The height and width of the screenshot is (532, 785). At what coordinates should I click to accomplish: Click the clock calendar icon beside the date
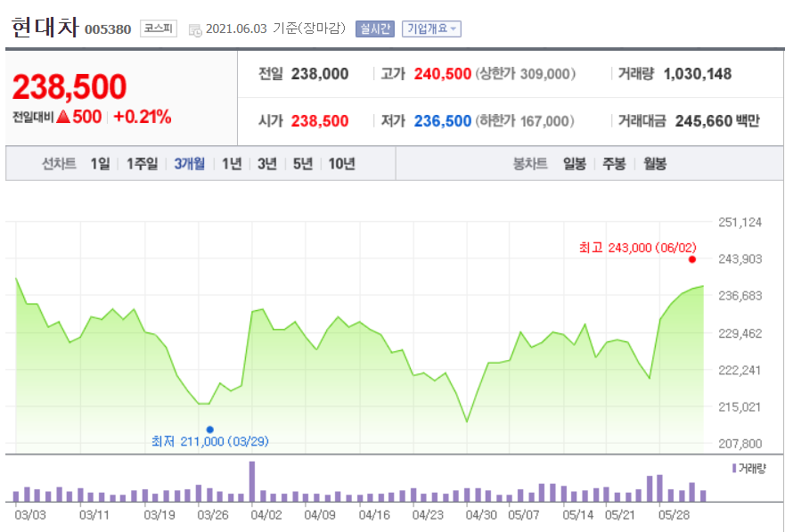point(195,30)
